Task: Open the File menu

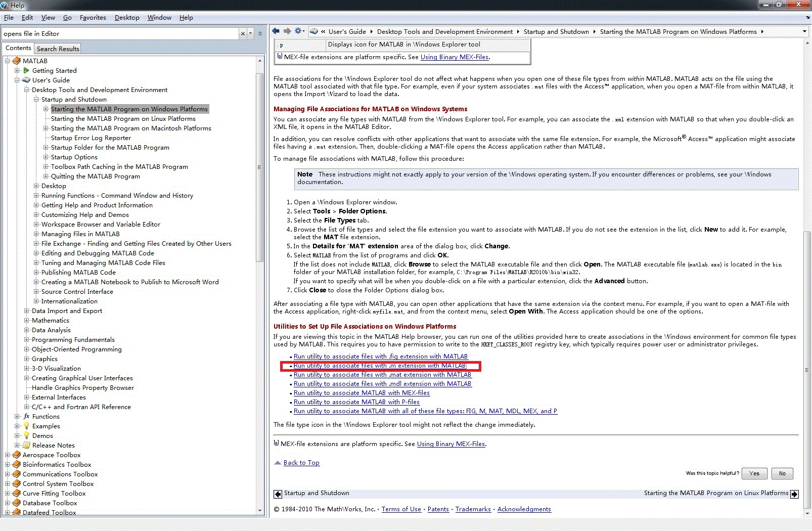Action: point(9,17)
